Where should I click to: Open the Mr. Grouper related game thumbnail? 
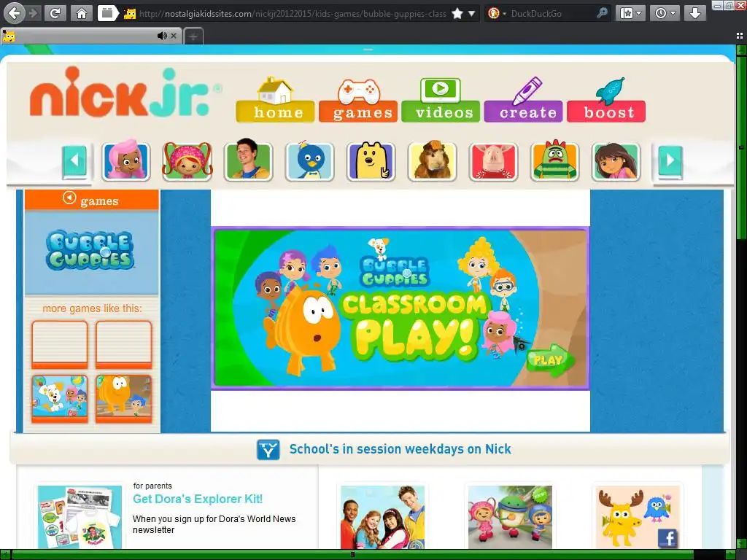tap(123, 399)
